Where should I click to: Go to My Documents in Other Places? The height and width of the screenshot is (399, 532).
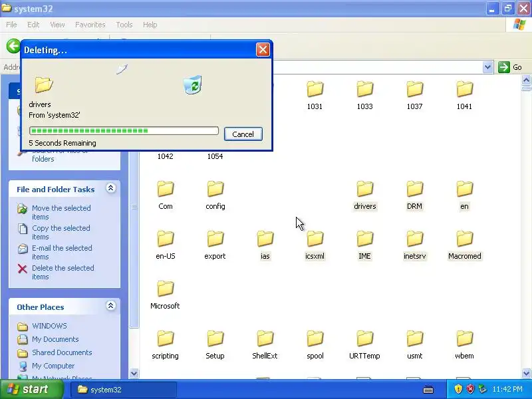[x=55, y=339]
